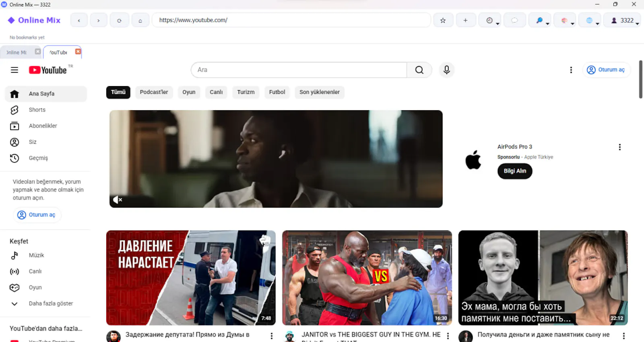Click the Ara search field
Image resolution: width=644 pixels, height=342 pixels.
click(299, 70)
